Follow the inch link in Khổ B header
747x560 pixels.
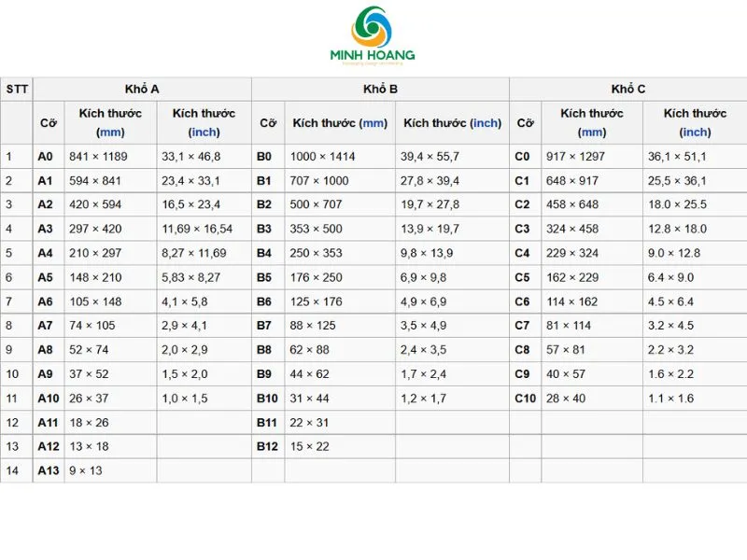pyautogui.click(x=486, y=123)
